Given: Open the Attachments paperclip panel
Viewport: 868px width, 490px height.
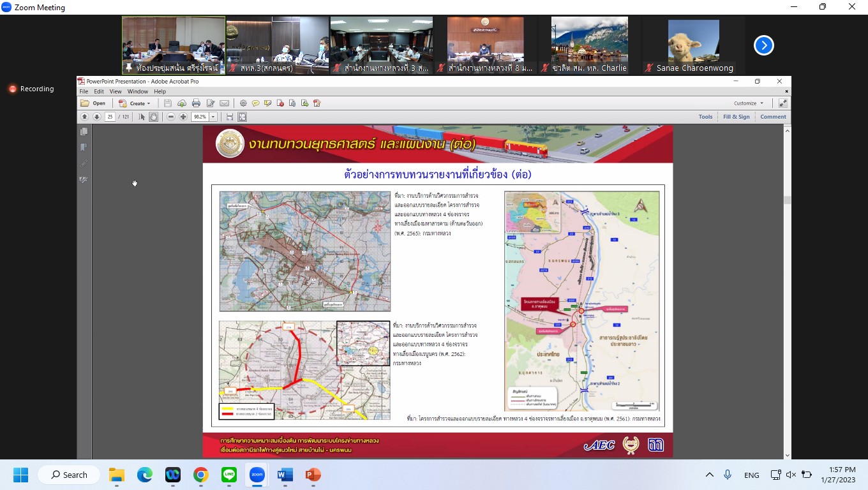Looking at the screenshot, I should click(x=84, y=163).
